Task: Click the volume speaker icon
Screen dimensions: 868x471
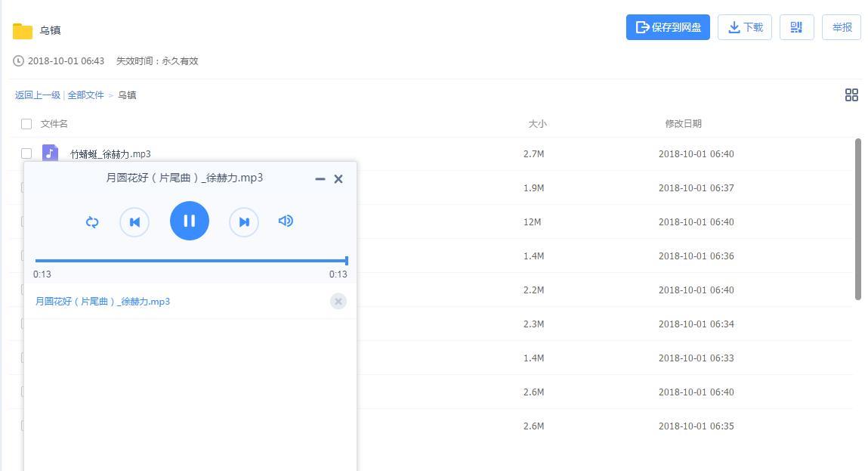Action: [286, 221]
